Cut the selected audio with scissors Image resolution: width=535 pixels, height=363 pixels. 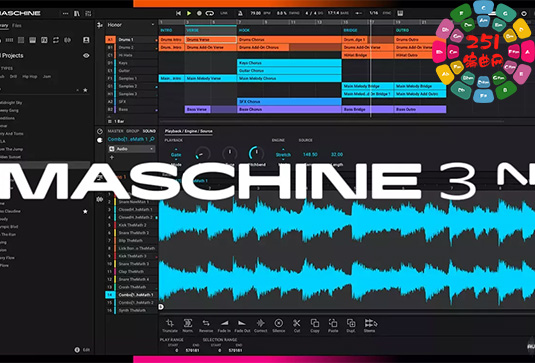(x=297, y=325)
